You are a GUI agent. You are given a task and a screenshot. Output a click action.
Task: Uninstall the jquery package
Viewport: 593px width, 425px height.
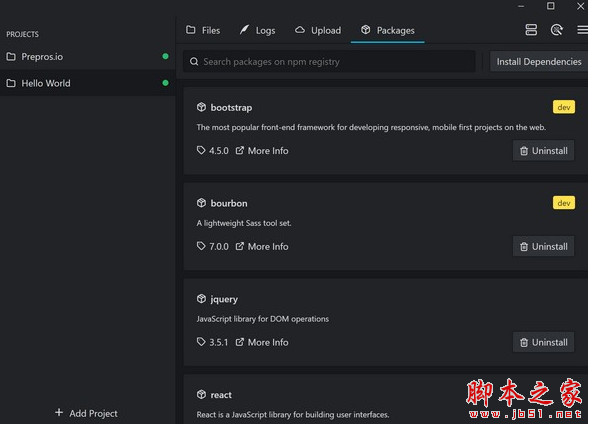tap(543, 343)
